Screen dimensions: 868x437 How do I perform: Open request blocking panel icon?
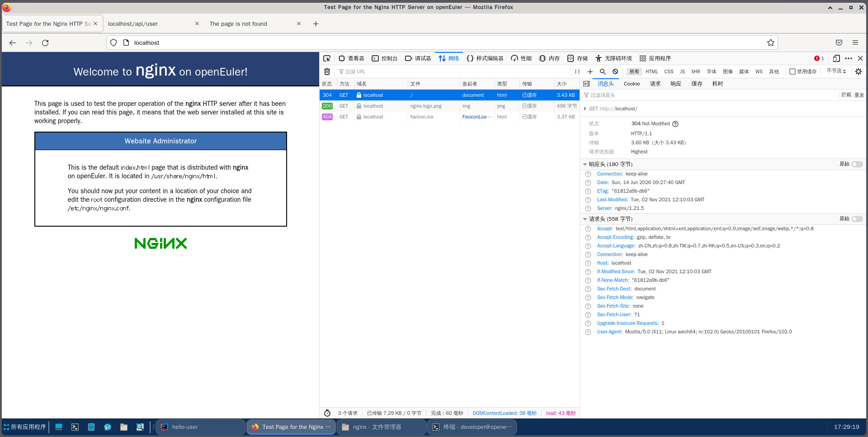pyautogui.click(x=615, y=71)
